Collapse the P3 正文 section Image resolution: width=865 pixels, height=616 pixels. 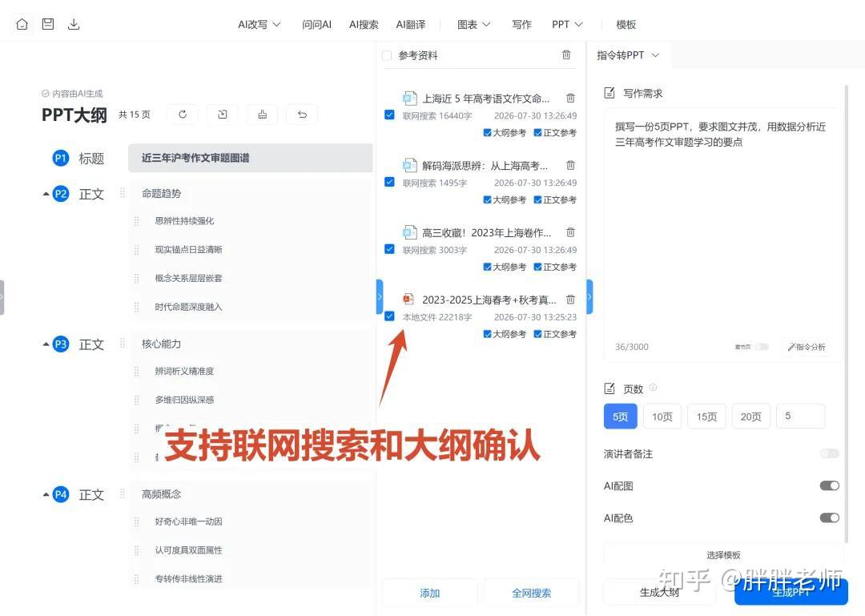(46, 344)
